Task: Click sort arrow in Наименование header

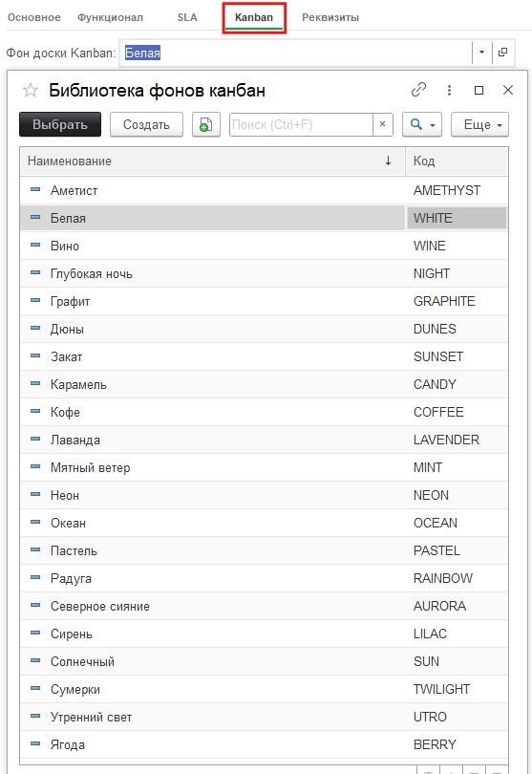Action: pos(389,161)
